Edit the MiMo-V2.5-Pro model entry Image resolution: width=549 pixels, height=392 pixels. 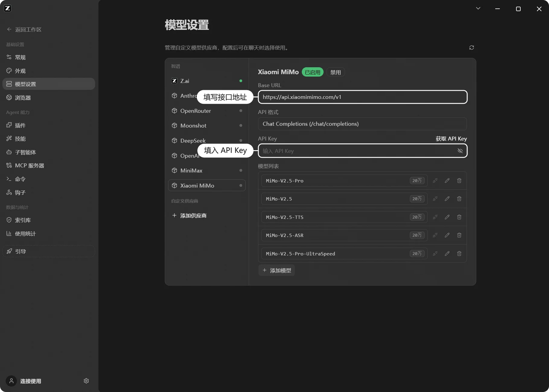[447, 181]
